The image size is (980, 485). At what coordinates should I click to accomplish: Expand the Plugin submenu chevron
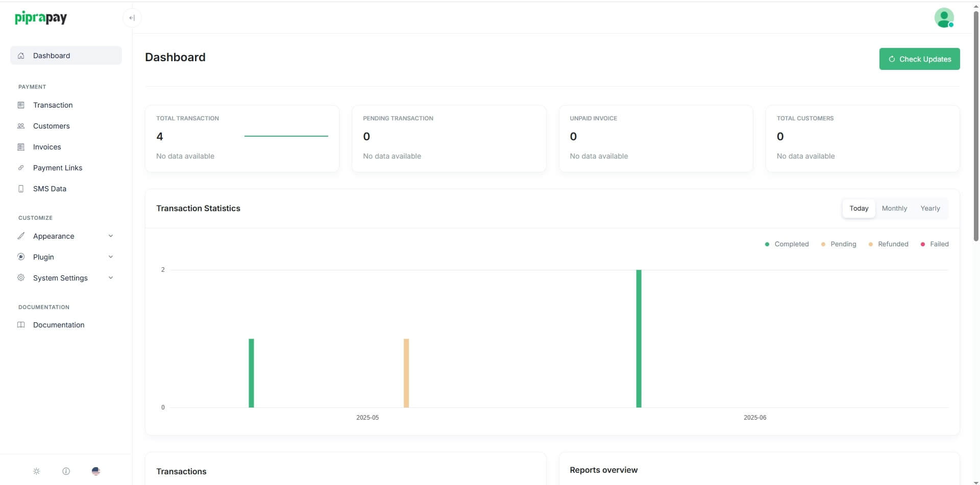click(111, 257)
